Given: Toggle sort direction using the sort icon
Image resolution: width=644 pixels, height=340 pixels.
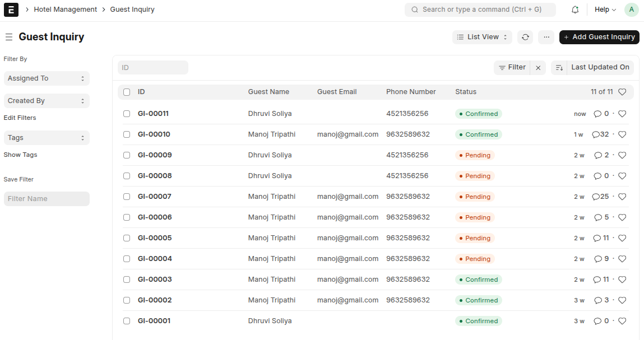Looking at the screenshot, I should 559,67.
